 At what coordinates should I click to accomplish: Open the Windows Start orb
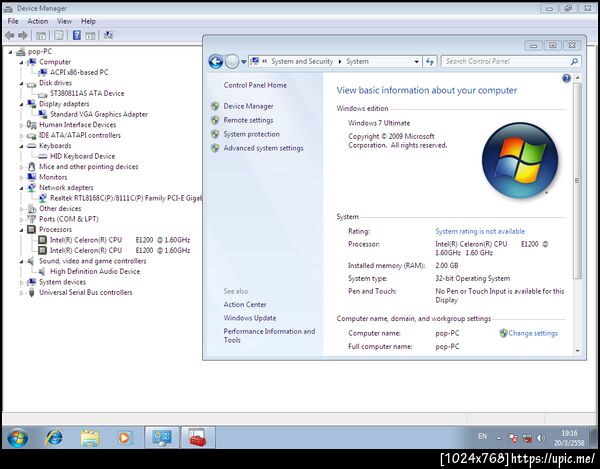(17, 437)
